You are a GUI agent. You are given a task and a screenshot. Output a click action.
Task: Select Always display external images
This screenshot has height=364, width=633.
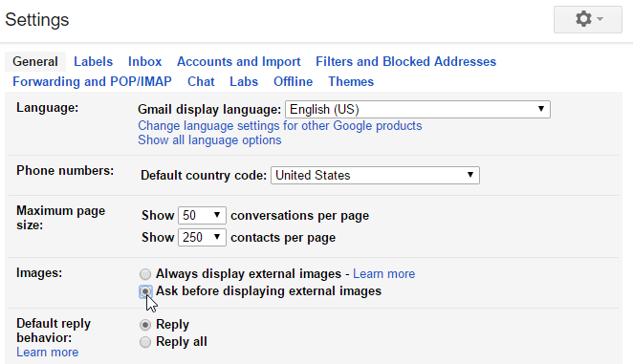[145, 274]
